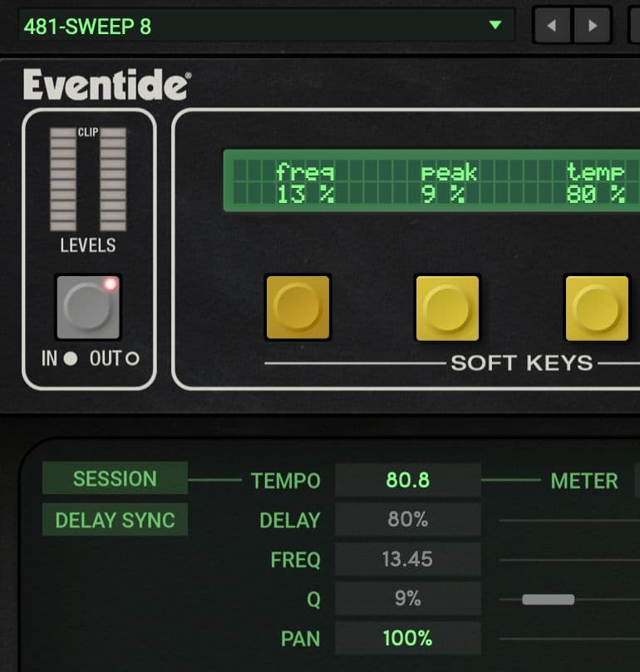640x672 pixels.
Task: Click the freq 13 % display readout
Action: (305, 183)
